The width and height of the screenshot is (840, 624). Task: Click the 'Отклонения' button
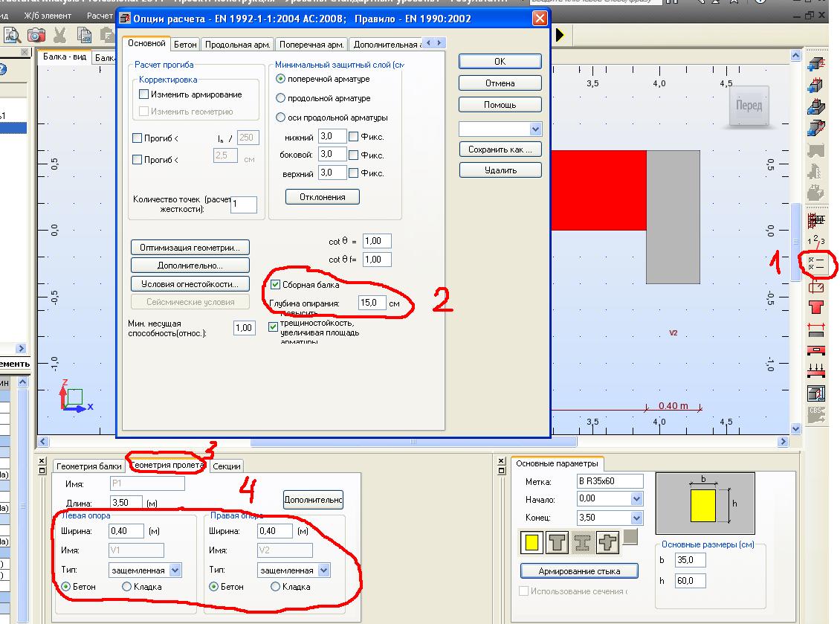point(322,197)
